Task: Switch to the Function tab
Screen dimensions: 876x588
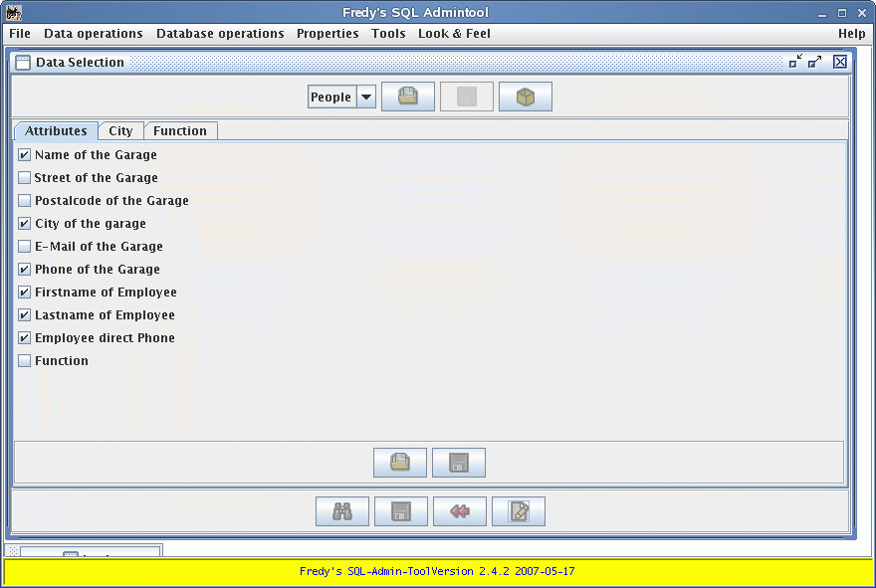Action: (x=180, y=131)
